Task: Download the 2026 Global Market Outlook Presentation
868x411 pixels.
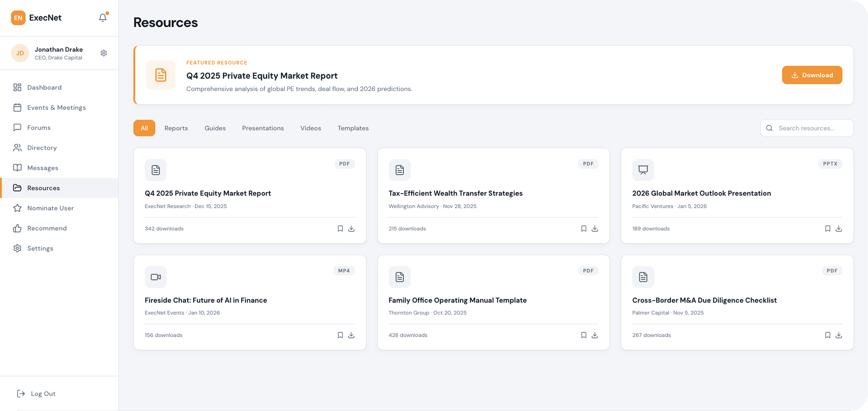Action: (x=838, y=229)
